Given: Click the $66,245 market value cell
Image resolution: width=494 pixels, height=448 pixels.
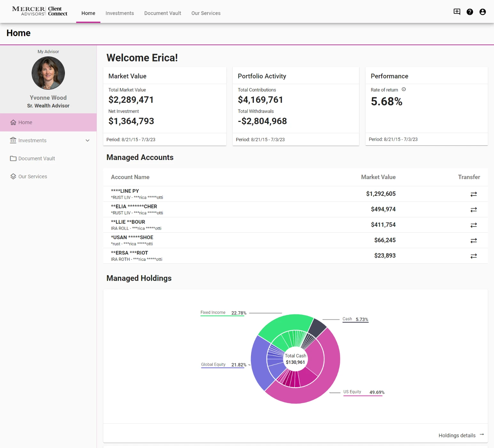Looking at the screenshot, I should tap(385, 240).
